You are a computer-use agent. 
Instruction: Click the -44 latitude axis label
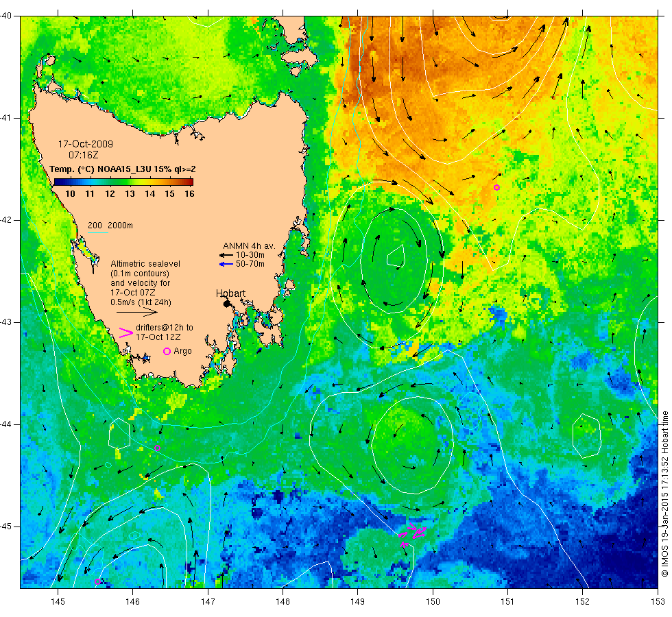(6, 424)
